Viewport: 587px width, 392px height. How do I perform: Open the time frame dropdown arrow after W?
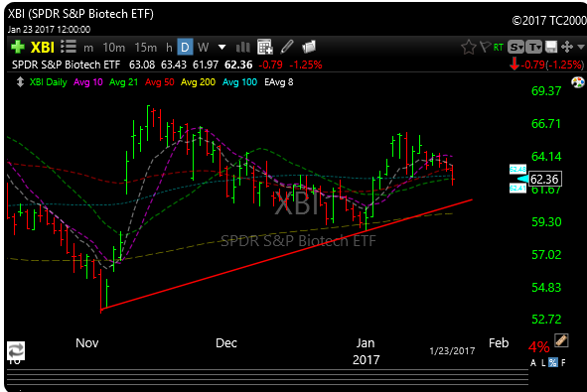(x=222, y=48)
